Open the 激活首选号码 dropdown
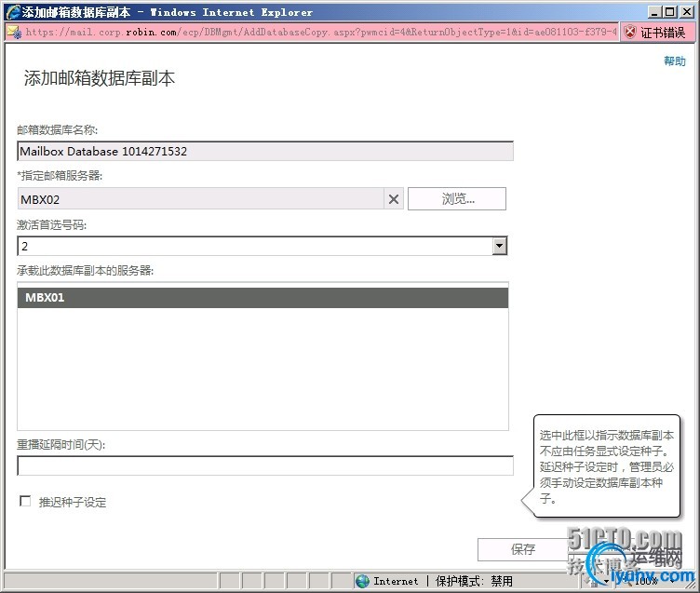Screen dimensions: 700x593 click(x=500, y=246)
